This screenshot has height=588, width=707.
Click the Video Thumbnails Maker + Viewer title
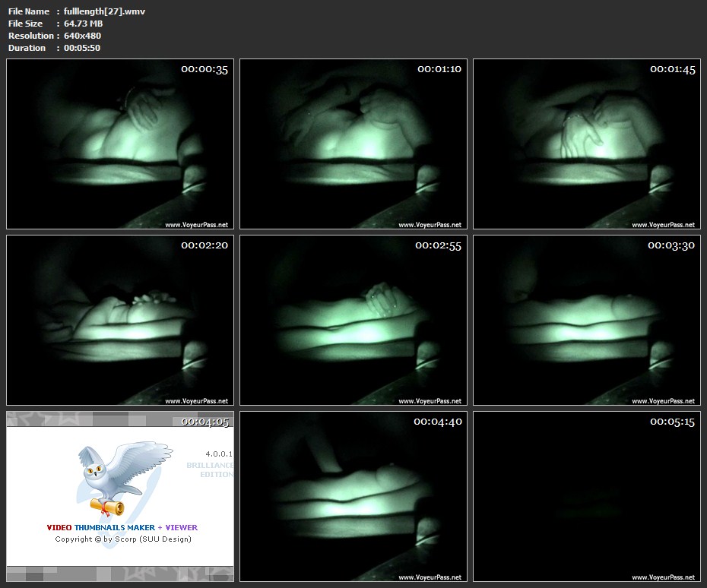[122, 527]
